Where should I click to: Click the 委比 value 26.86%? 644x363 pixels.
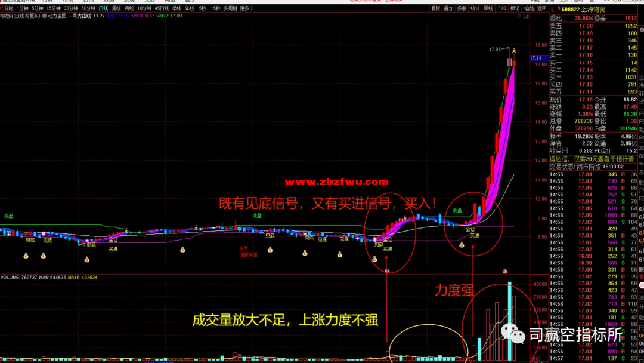coord(584,19)
